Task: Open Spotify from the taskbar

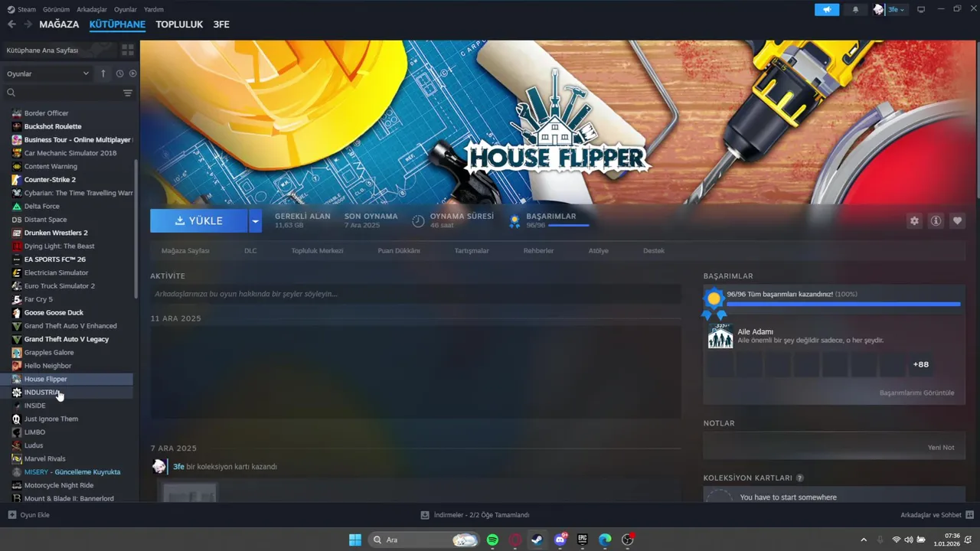Action: (492, 540)
